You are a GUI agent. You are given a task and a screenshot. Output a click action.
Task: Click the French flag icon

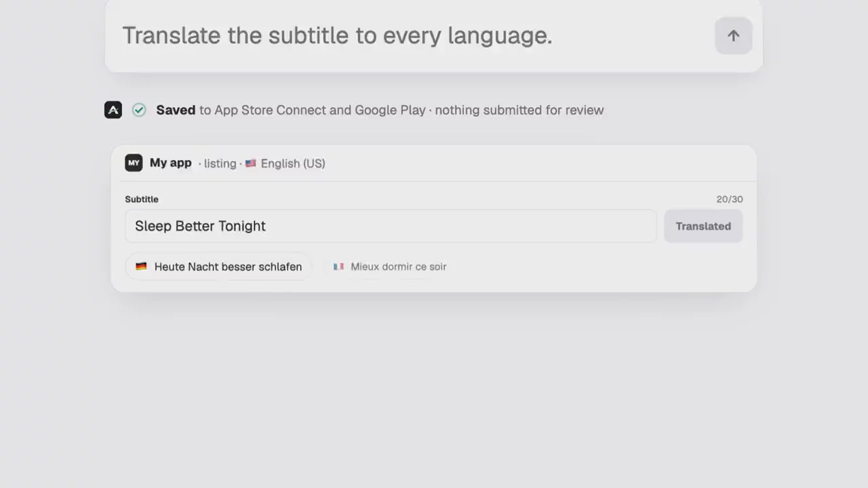click(338, 266)
